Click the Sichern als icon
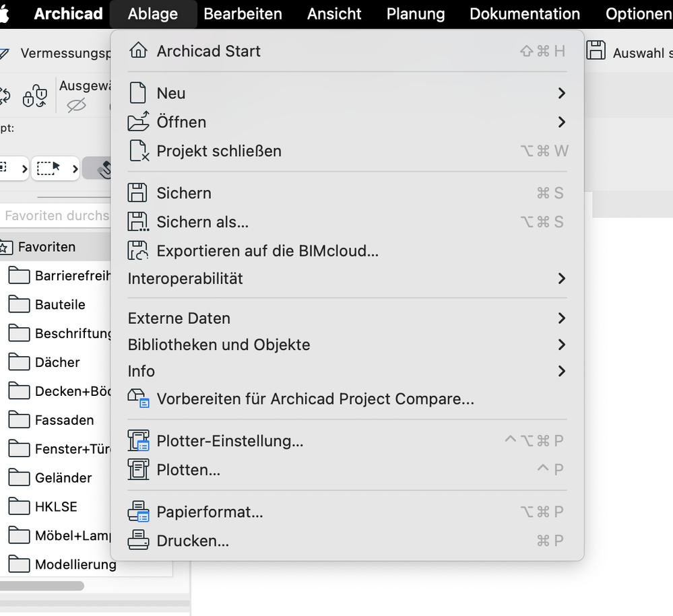 [138, 222]
